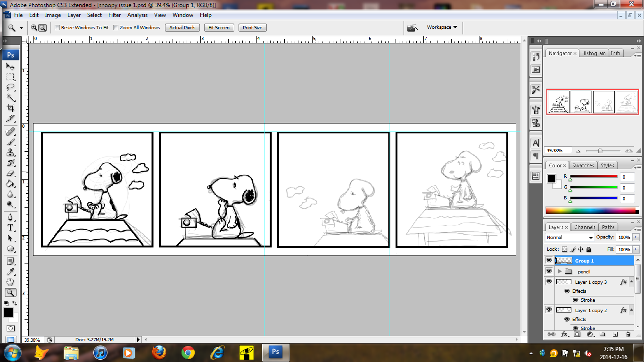The width and height of the screenshot is (644, 362).
Task: Switch to the Histogram tab
Action: (x=593, y=53)
